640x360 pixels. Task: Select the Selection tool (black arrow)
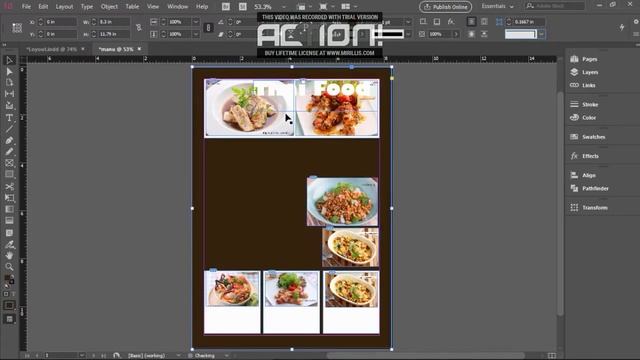(9, 60)
